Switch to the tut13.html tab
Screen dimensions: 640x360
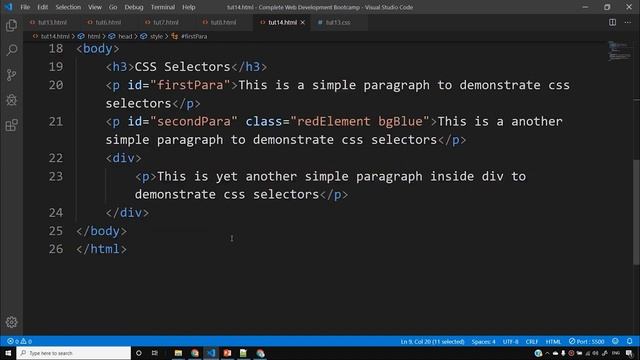pos(52,22)
